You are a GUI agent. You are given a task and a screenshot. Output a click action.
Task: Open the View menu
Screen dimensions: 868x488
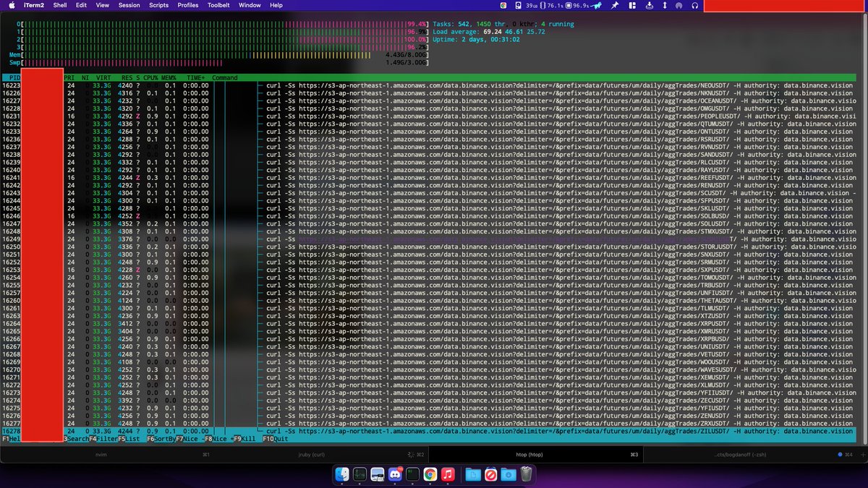coord(103,5)
